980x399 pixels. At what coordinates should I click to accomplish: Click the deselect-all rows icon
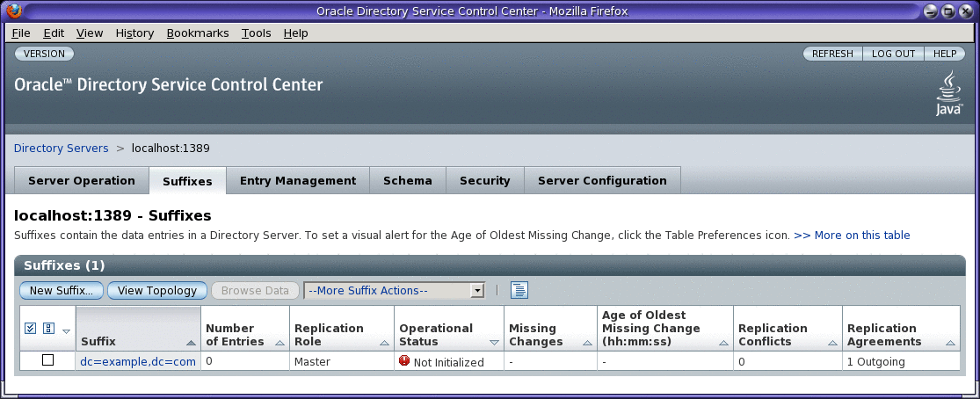(x=48, y=329)
